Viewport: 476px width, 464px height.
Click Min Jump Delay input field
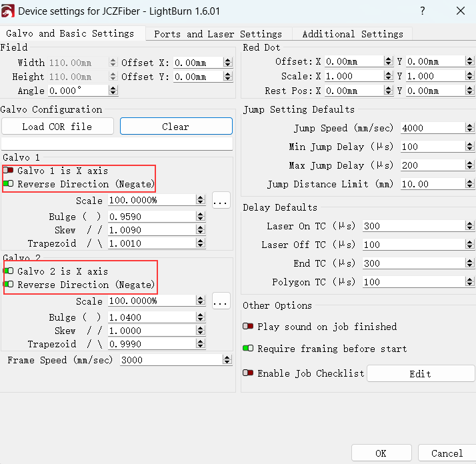(433, 147)
